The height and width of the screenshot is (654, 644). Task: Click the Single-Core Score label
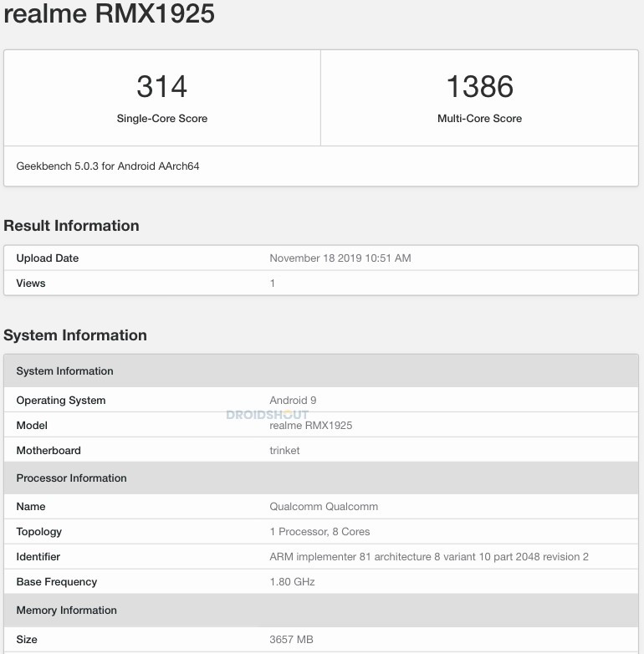(161, 119)
